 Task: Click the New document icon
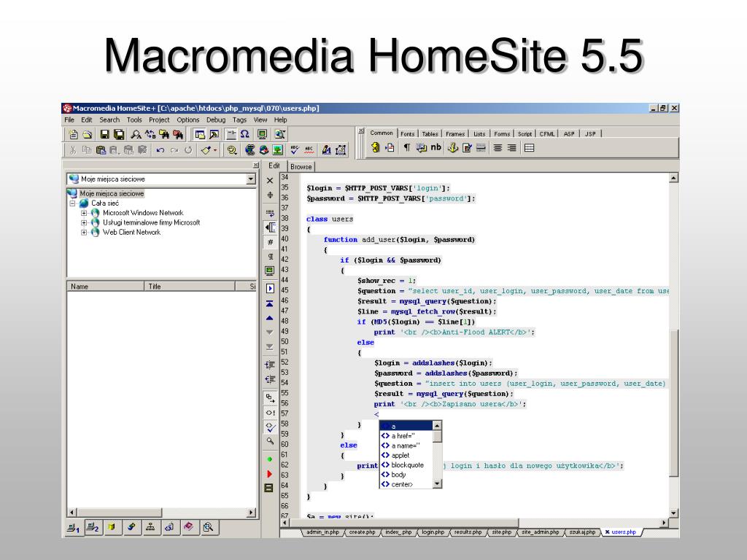point(73,134)
